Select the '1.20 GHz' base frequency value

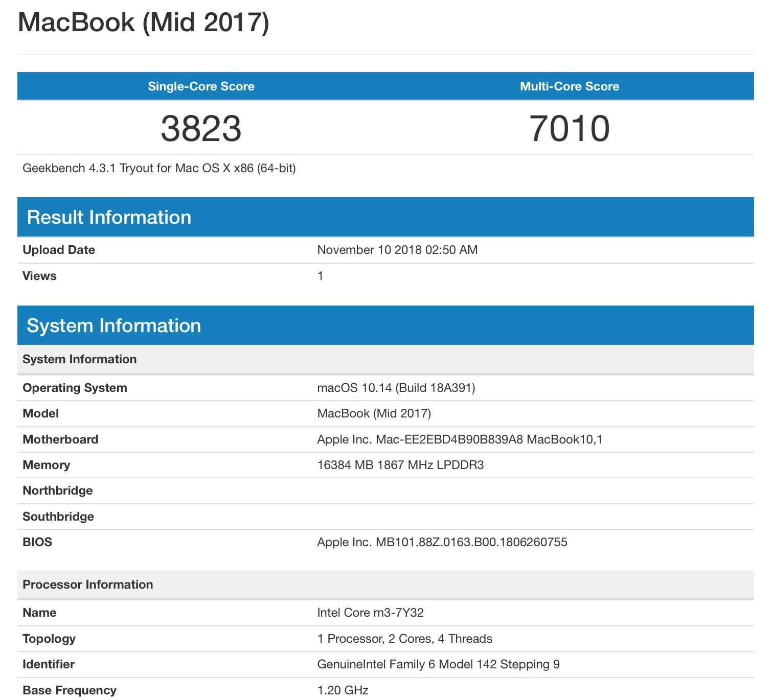point(343,690)
